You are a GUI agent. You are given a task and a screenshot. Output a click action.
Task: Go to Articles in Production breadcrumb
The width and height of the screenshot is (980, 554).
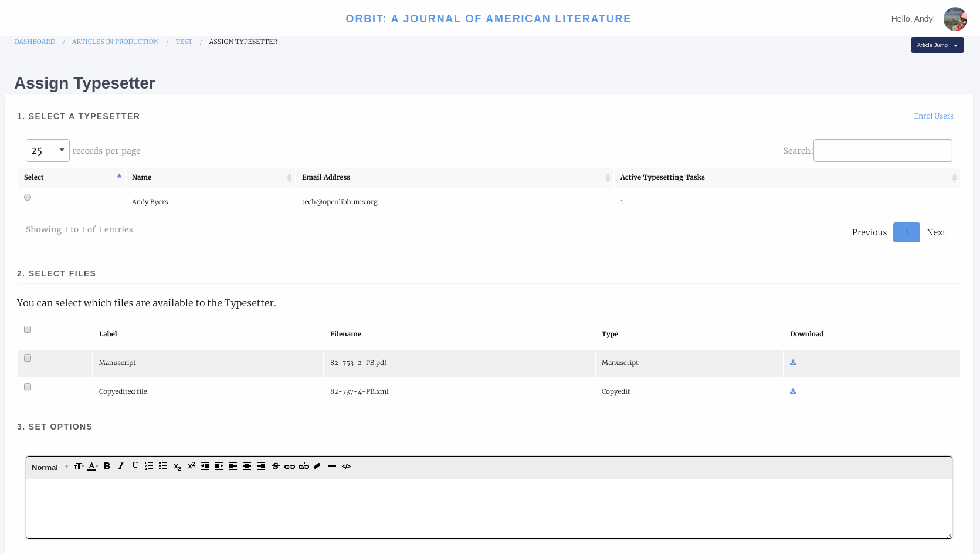point(115,42)
